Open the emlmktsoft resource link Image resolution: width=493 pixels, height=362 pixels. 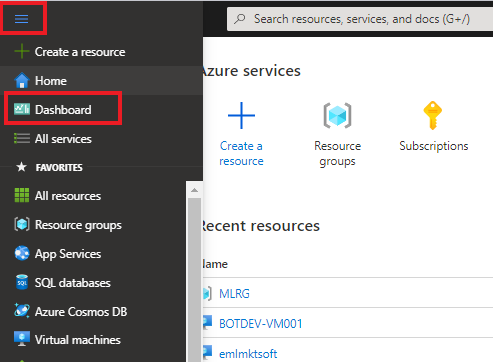pos(248,354)
